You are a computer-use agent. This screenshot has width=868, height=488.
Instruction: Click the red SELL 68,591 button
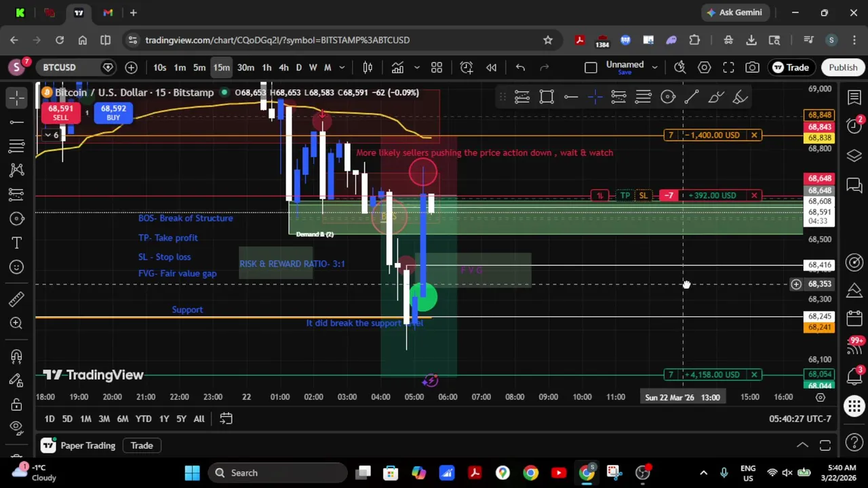(x=60, y=113)
